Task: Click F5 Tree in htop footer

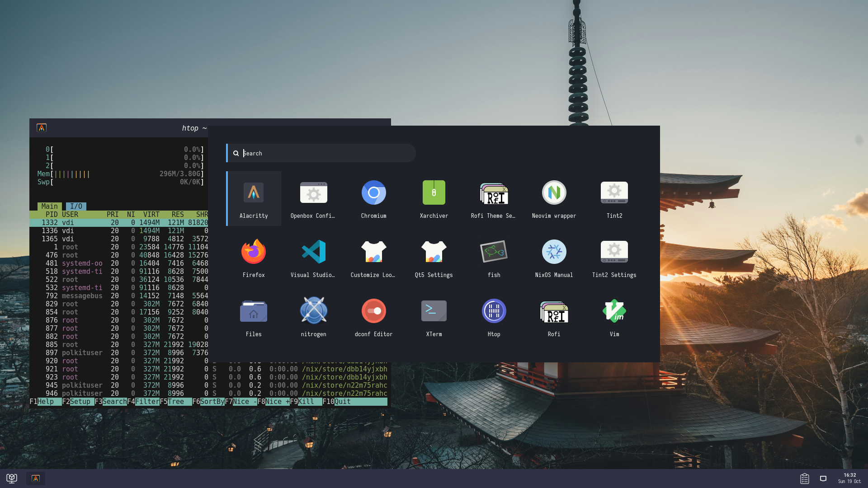Action: point(176,402)
